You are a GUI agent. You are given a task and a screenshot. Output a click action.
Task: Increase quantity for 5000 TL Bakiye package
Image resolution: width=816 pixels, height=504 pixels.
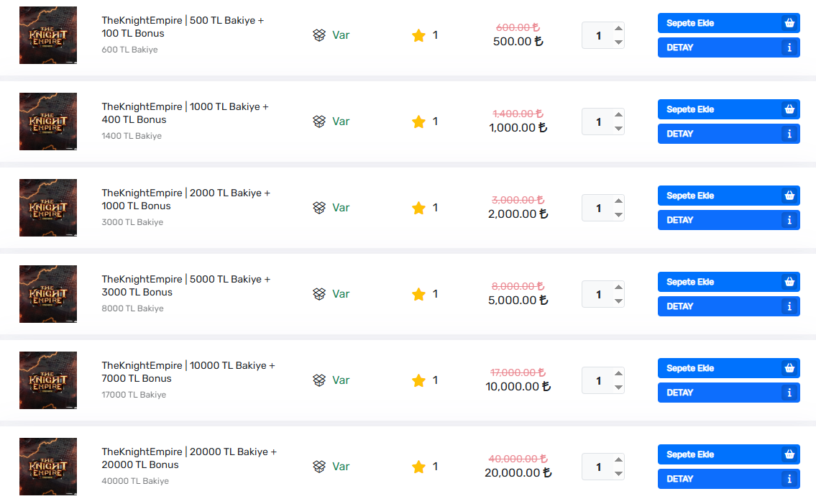click(618, 287)
